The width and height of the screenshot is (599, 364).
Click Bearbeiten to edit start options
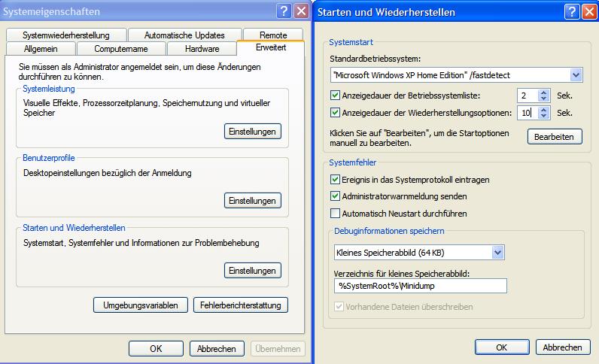(555, 137)
